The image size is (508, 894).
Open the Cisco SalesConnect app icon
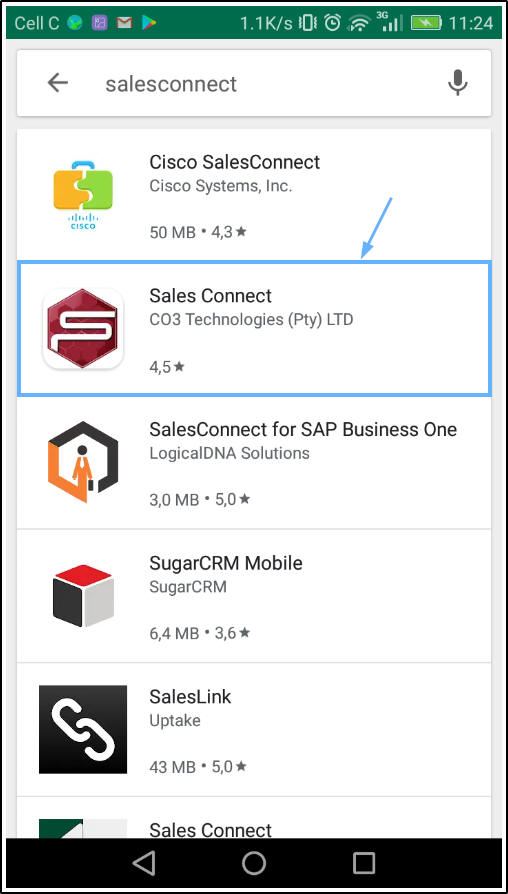pos(83,195)
